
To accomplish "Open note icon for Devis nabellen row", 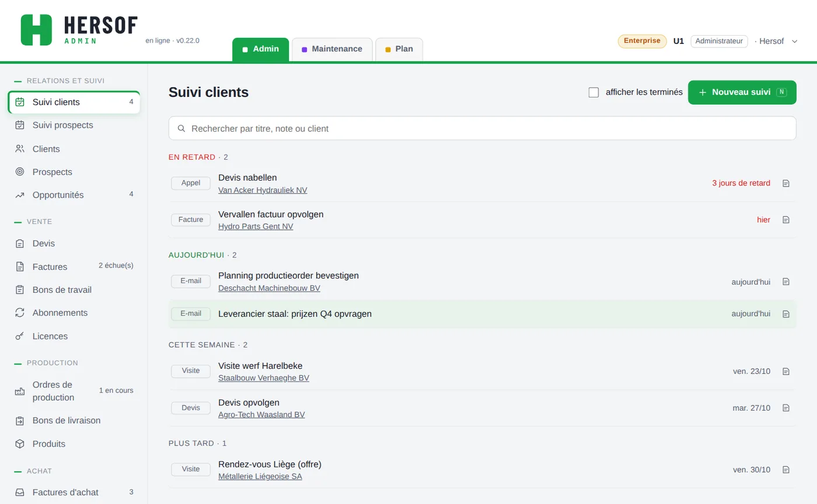I will tap(786, 183).
